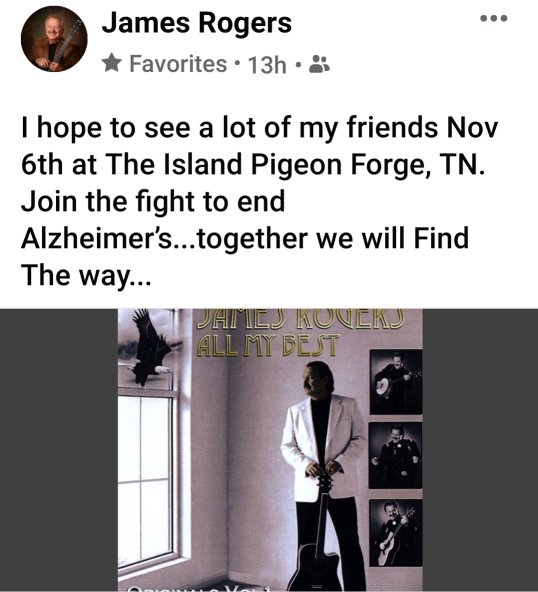
Task: Click the dark area left of the image
Action: 59,450
